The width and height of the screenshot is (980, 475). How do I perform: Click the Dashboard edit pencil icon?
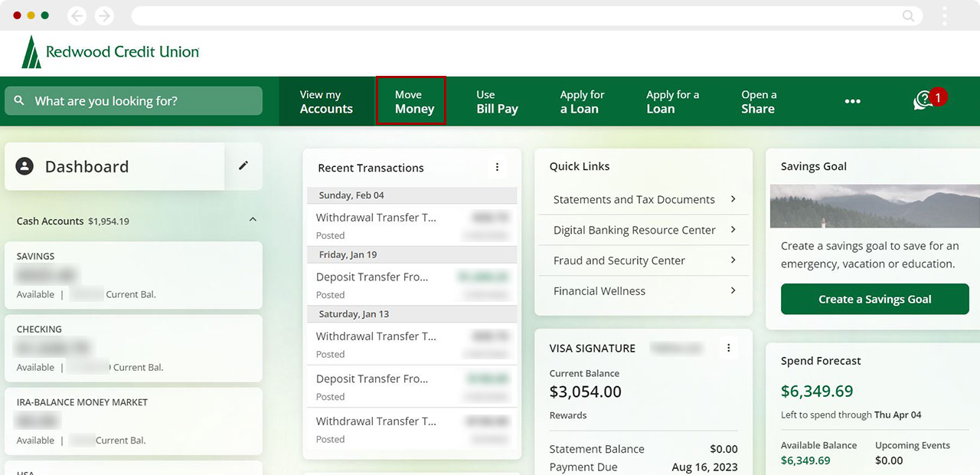(x=243, y=165)
